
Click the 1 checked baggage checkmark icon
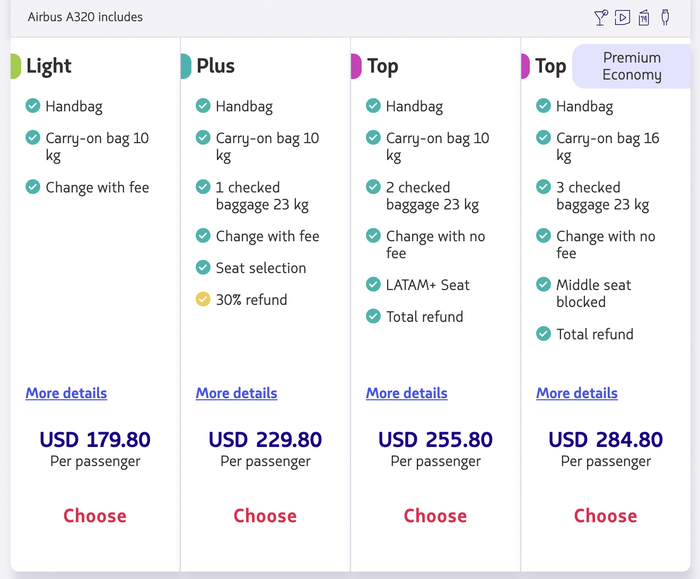[x=203, y=187]
